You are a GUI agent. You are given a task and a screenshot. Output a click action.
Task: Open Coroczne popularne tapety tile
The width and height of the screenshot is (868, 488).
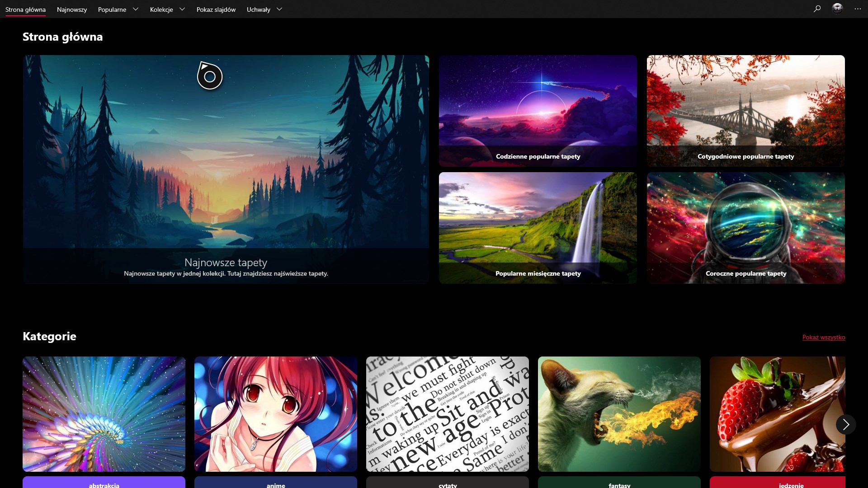click(745, 227)
